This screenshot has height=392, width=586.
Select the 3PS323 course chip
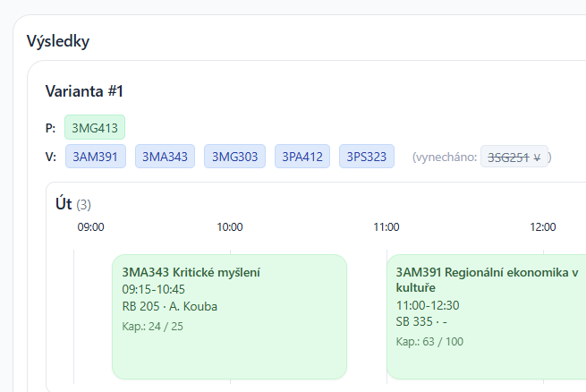pyautogui.click(x=367, y=157)
